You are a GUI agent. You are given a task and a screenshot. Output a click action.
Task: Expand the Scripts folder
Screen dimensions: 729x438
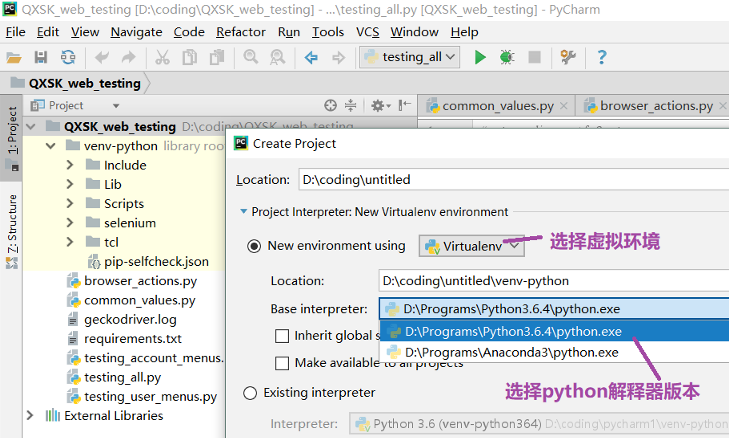tap(70, 204)
